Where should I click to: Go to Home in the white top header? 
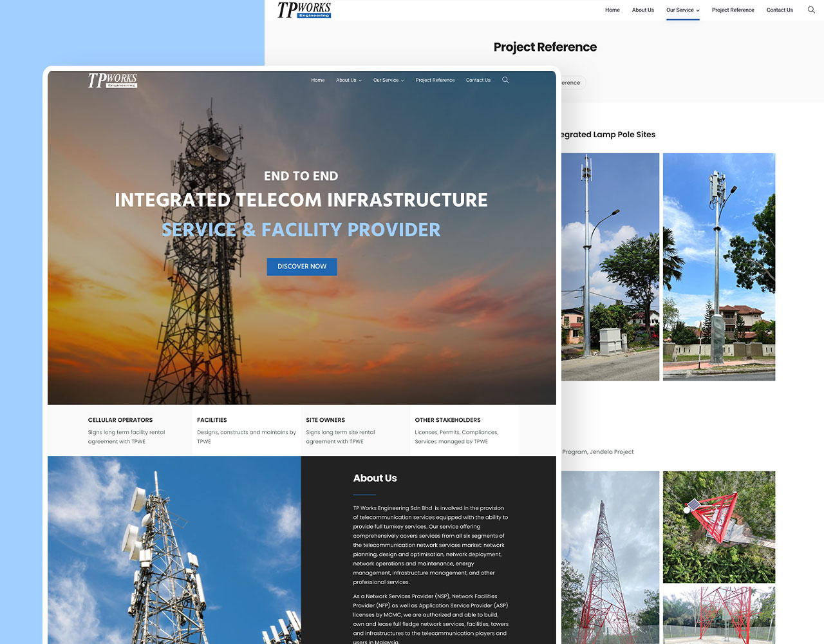point(612,10)
